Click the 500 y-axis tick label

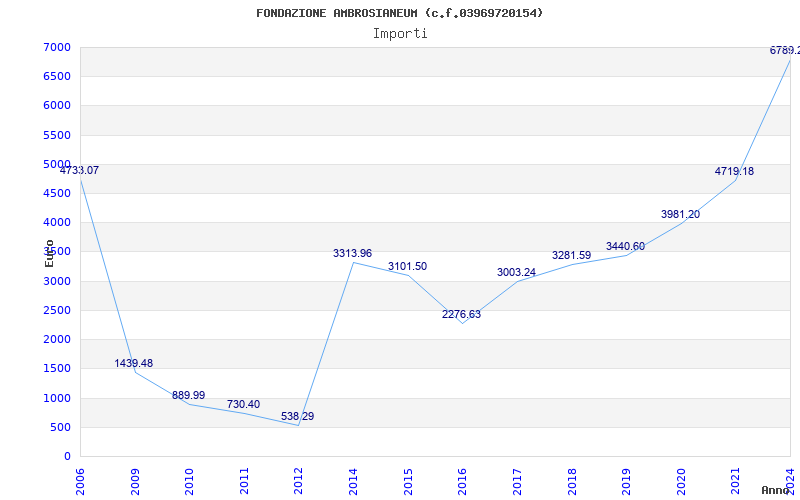coord(58,427)
